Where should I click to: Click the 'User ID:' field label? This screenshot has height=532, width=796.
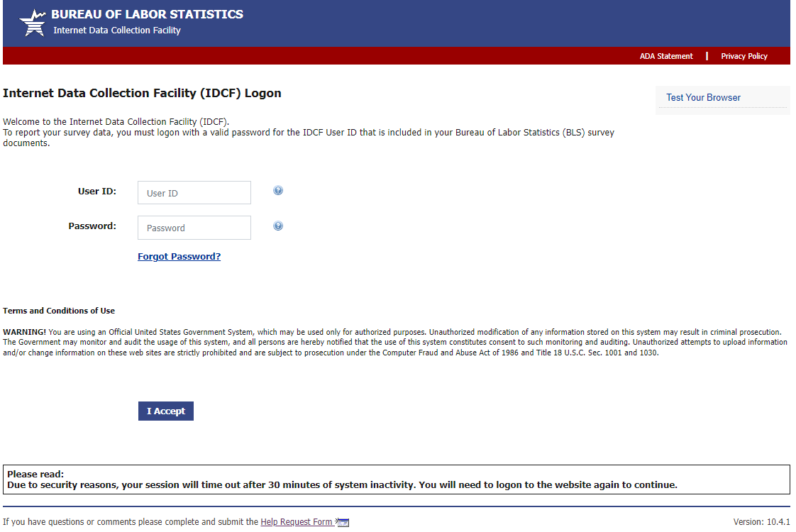click(97, 191)
